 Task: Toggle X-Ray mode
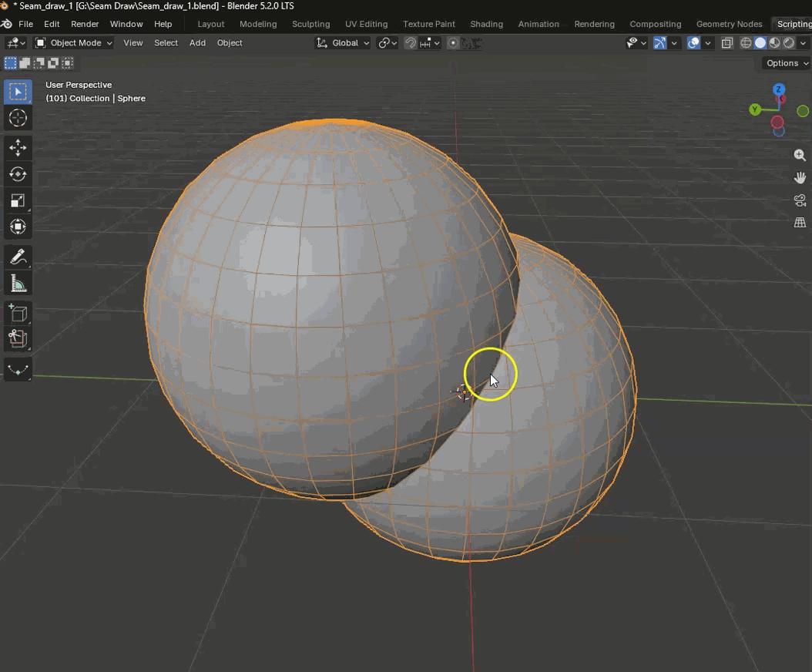click(x=727, y=43)
